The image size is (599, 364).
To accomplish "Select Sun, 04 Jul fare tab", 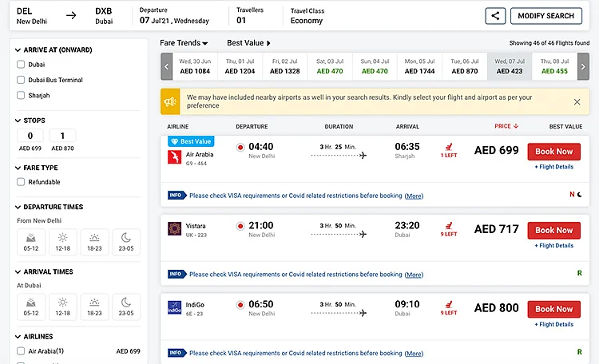I will pyautogui.click(x=375, y=66).
